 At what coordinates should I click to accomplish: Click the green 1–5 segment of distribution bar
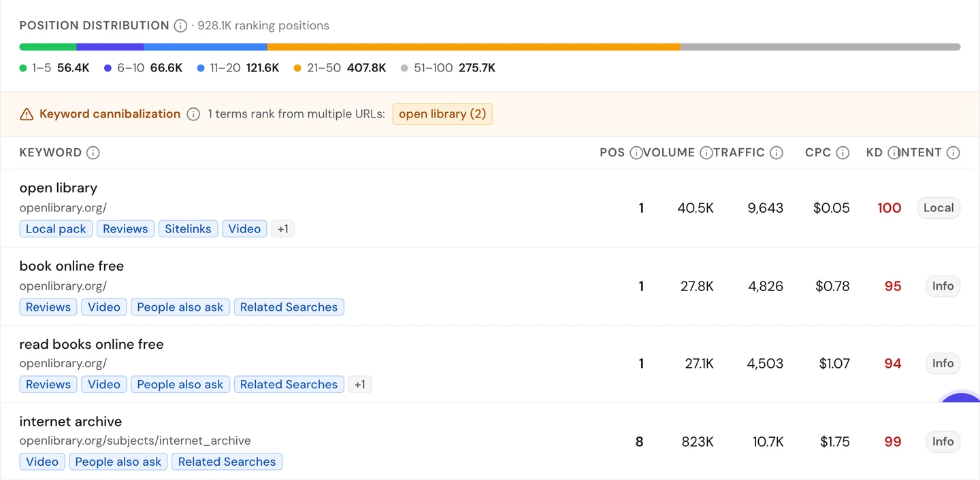coord(48,47)
